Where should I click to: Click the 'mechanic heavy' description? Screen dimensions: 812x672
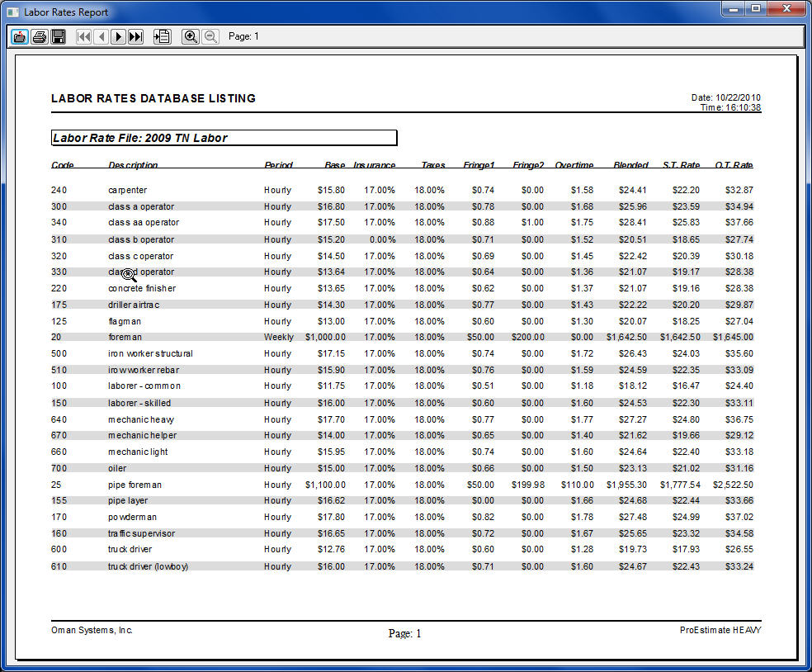point(141,419)
